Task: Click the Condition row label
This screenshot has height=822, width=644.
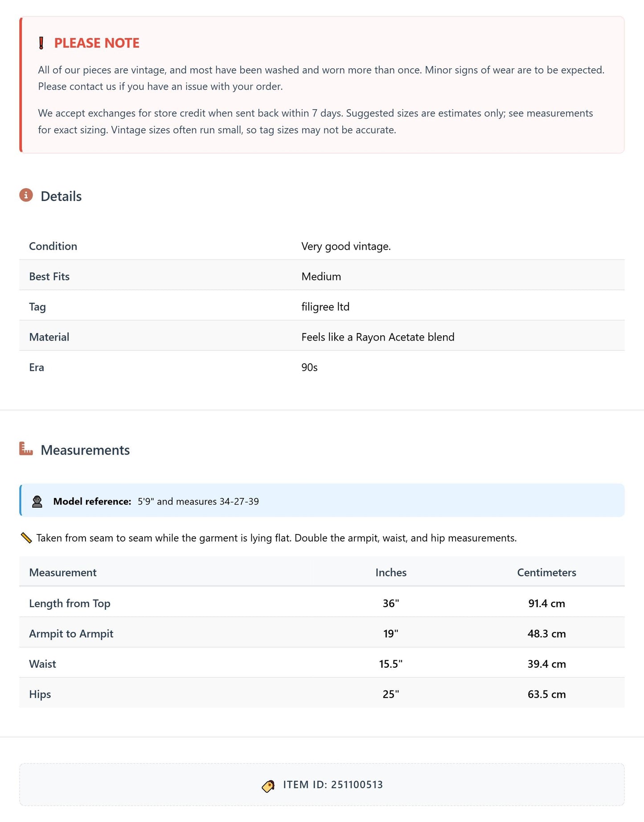Action: [53, 246]
